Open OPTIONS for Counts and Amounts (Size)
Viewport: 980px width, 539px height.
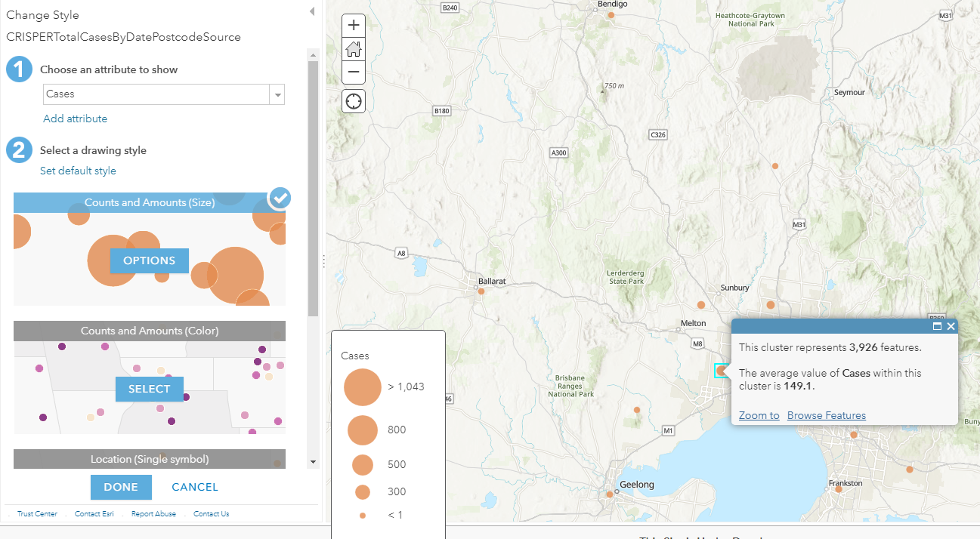(x=149, y=260)
